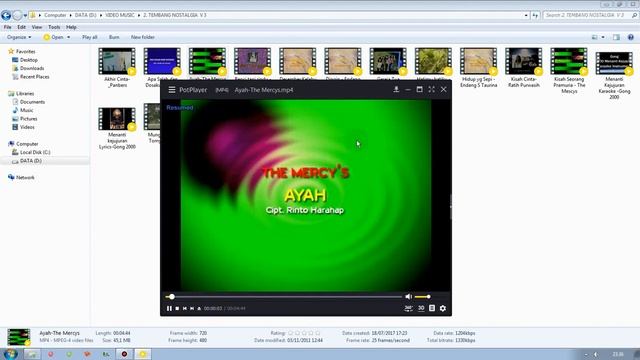Skip to the previous track in PotPlayer

[x=184, y=309]
